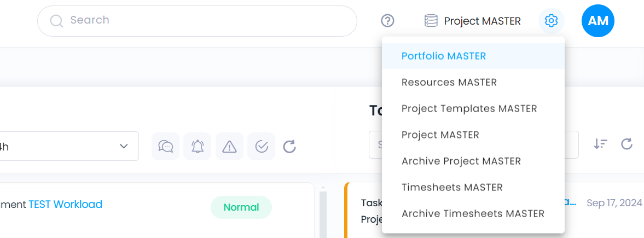
Task: Refresh the tasks panel on the right
Action: (626, 143)
